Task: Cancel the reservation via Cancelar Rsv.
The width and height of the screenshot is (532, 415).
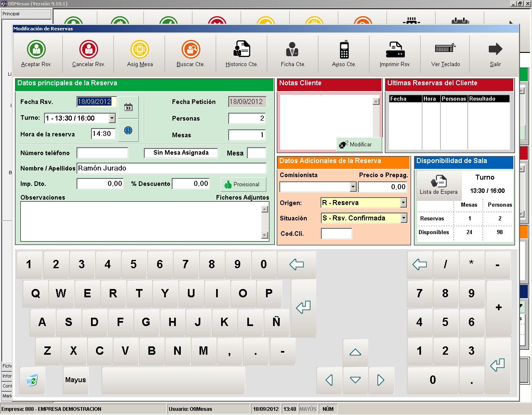Action: pos(89,53)
